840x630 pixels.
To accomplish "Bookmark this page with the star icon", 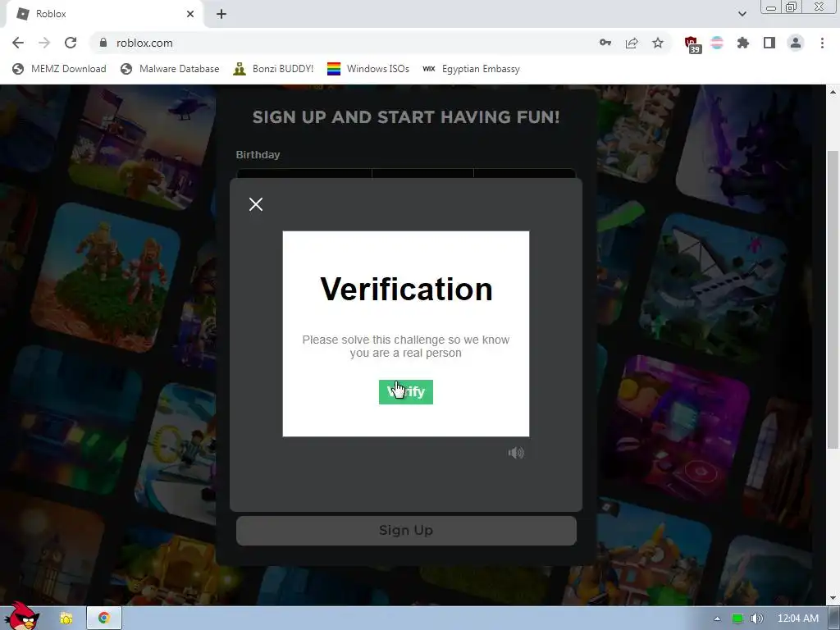I will coord(658,43).
